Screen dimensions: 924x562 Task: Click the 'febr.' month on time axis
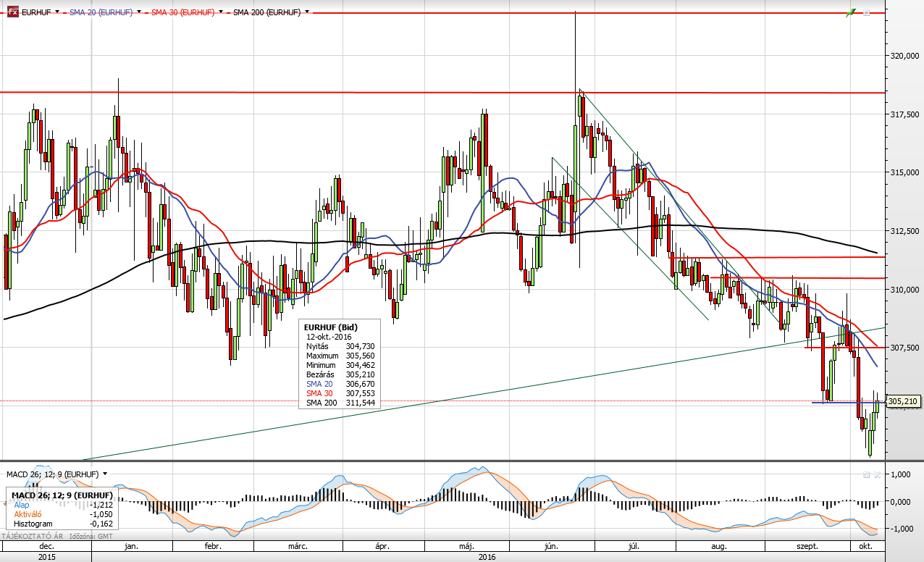[214, 546]
